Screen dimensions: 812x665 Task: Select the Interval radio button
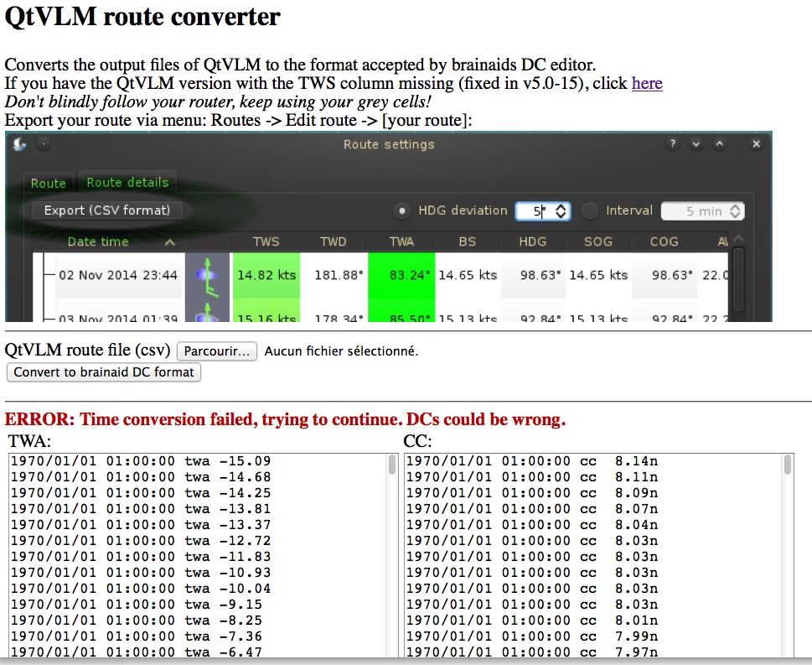tap(589, 211)
